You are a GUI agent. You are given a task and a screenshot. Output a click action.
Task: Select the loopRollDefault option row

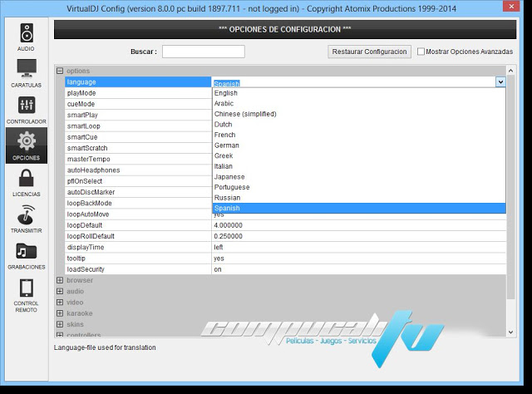138,236
